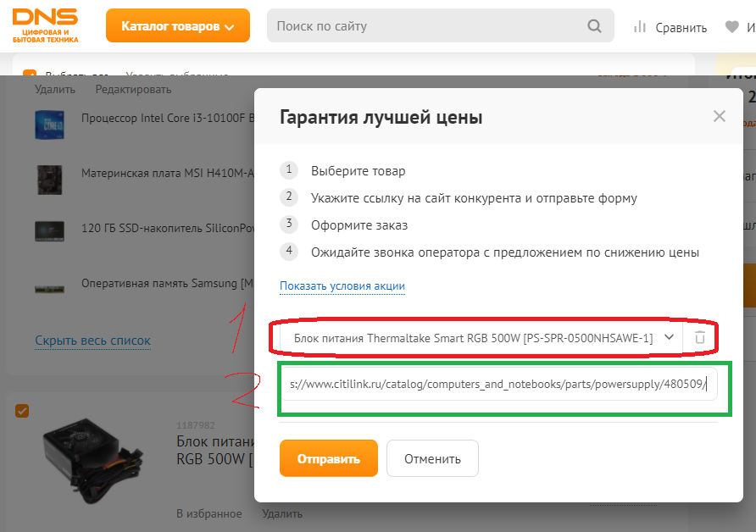Screen dimensions: 756x532
Task: Toggle checkbox next to power supply item
Action: click(x=22, y=411)
